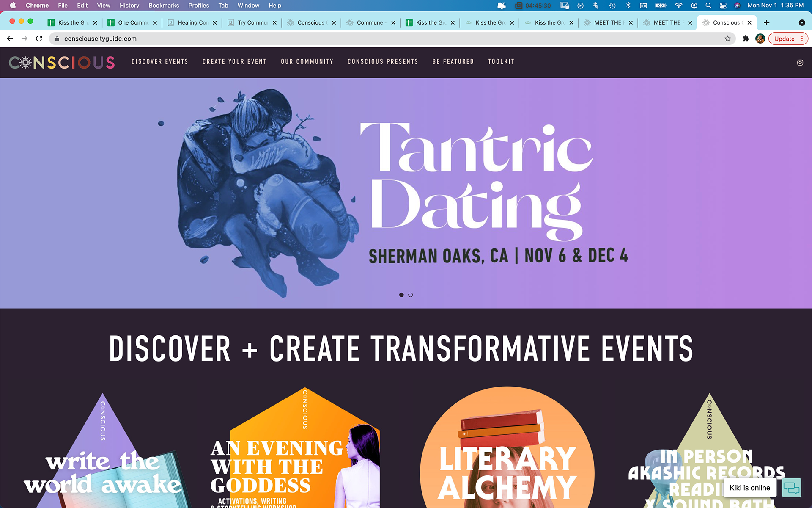This screenshot has height=508, width=812.
Task: Open the Write the World Awake event
Action: (x=103, y=450)
